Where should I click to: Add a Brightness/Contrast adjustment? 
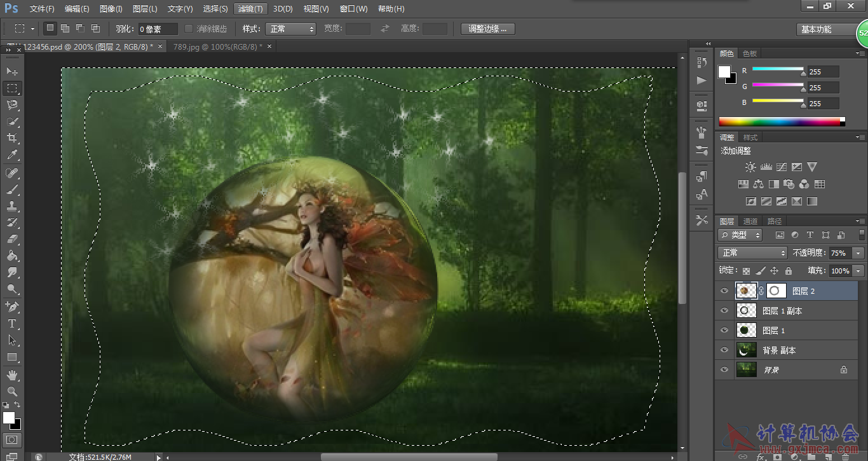[750, 167]
